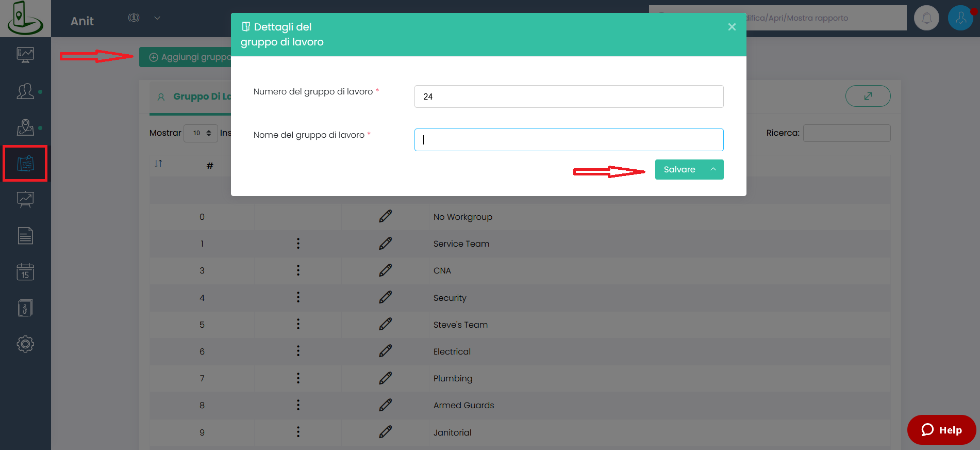Open the settings gear in sidebar

pyautogui.click(x=25, y=344)
